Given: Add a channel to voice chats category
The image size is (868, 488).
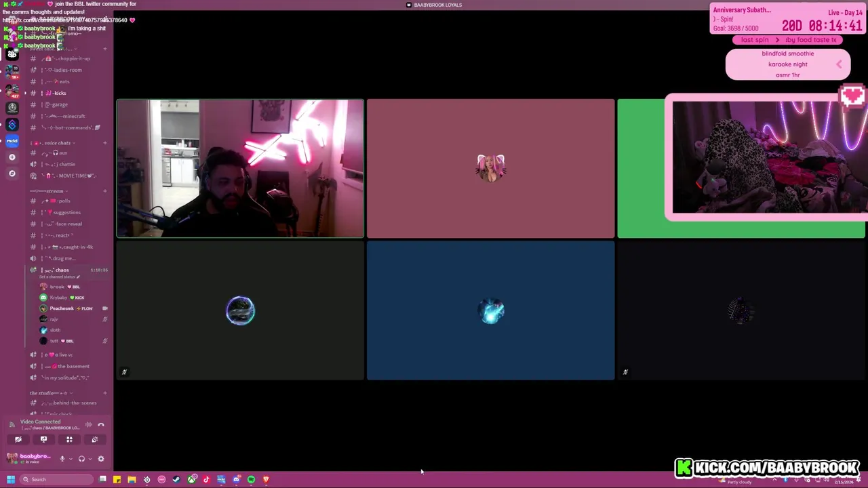Looking at the screenshot, I should point(104,143).
